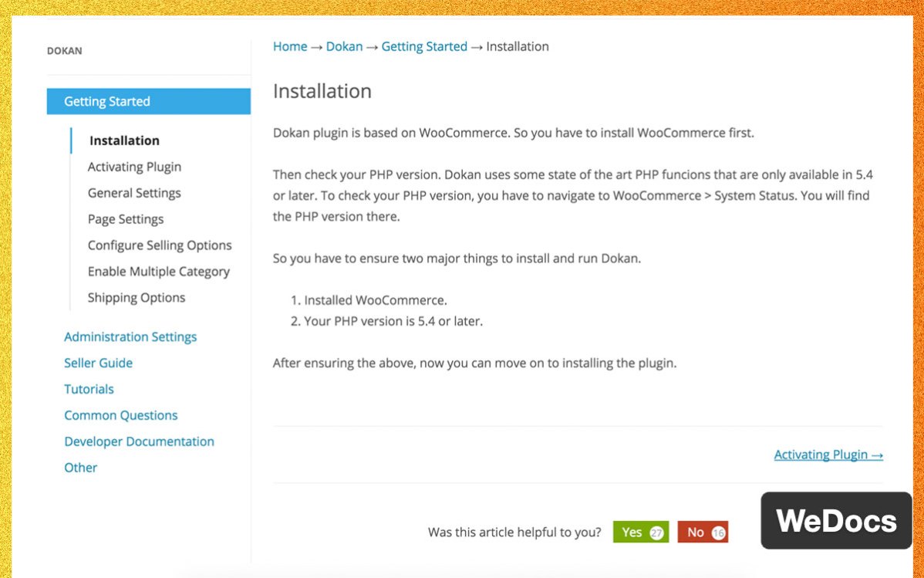Vote Yes on article helpfulness
924x578 pixels.
[x=641, y=532]
